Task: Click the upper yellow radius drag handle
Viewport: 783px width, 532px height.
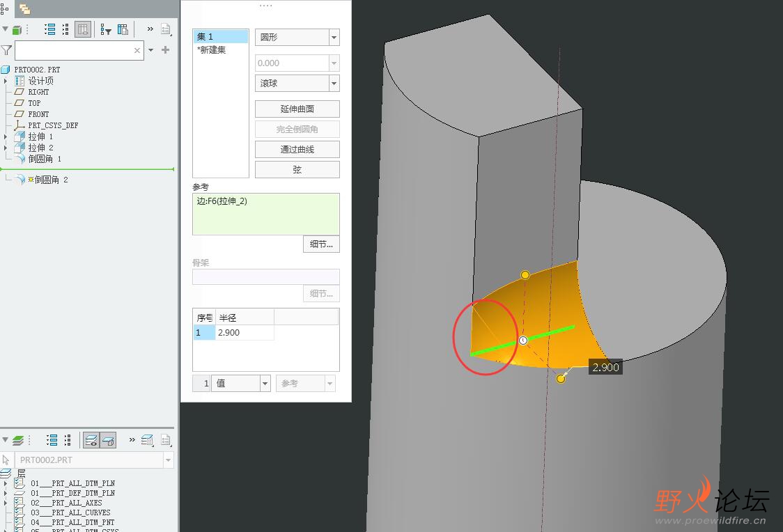Action: [x=525, y=275]
